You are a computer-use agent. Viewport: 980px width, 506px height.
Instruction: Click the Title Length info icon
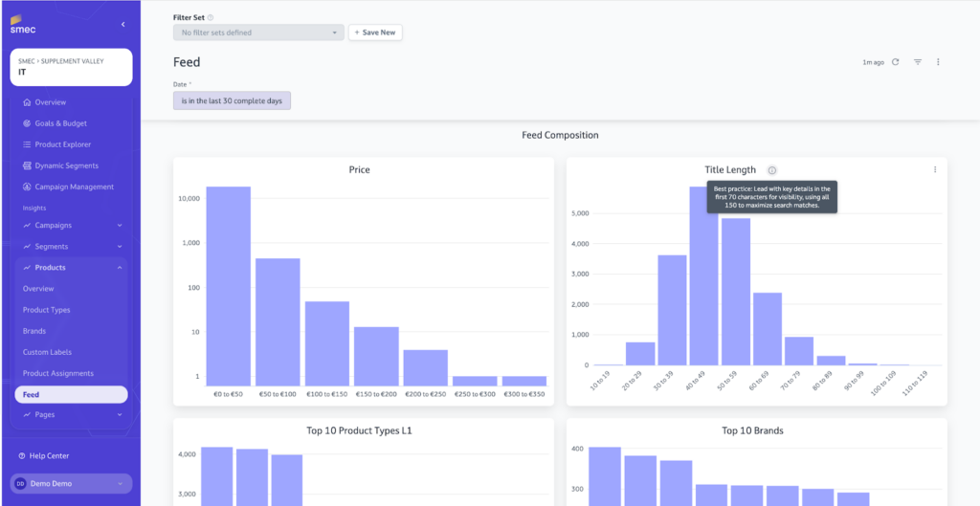[772, 170]
